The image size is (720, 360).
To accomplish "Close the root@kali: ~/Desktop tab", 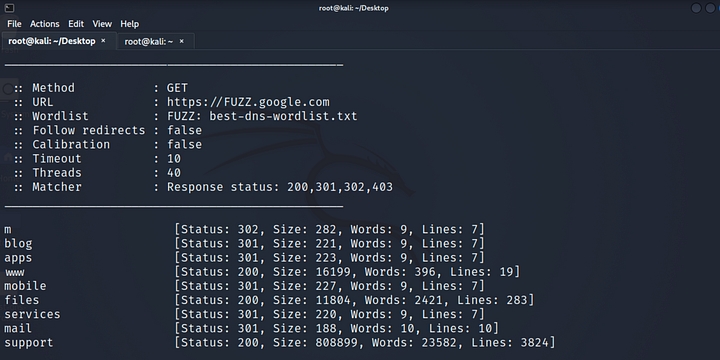I will pos(103,41).
